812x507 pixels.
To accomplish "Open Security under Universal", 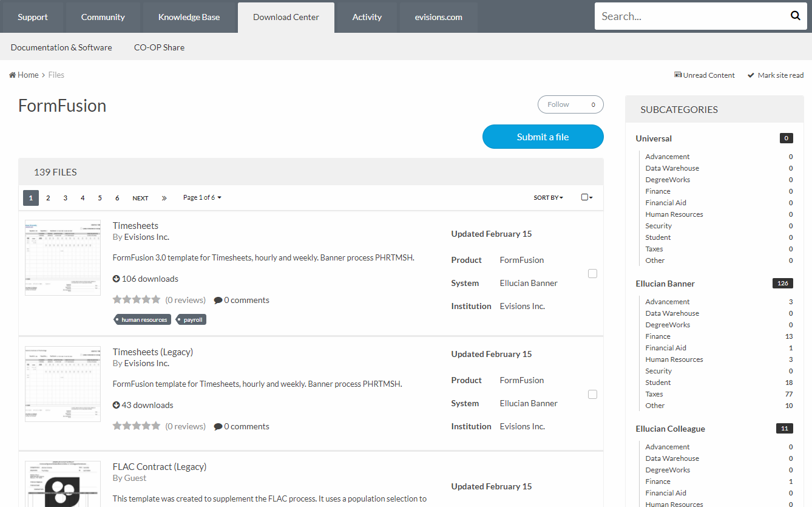I will click(x=658, y=226).
